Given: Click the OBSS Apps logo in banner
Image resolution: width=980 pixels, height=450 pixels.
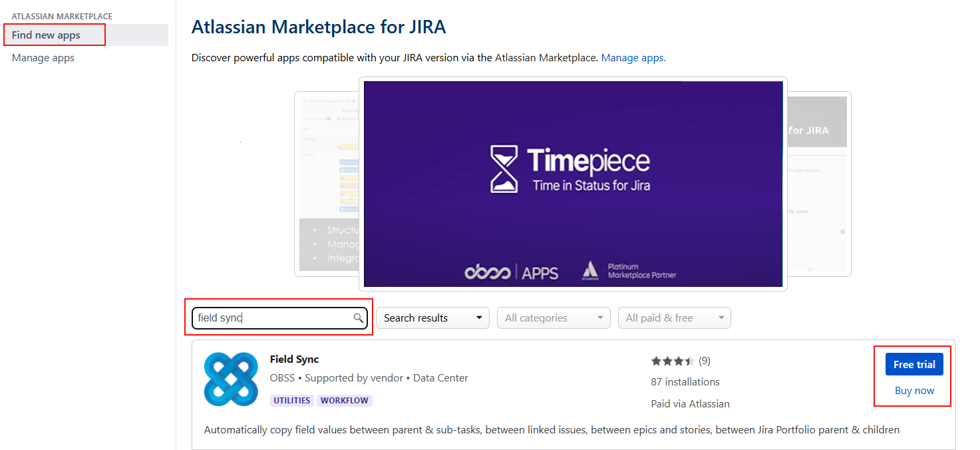Looking at the screenshot, I should (x=511, y=272).
